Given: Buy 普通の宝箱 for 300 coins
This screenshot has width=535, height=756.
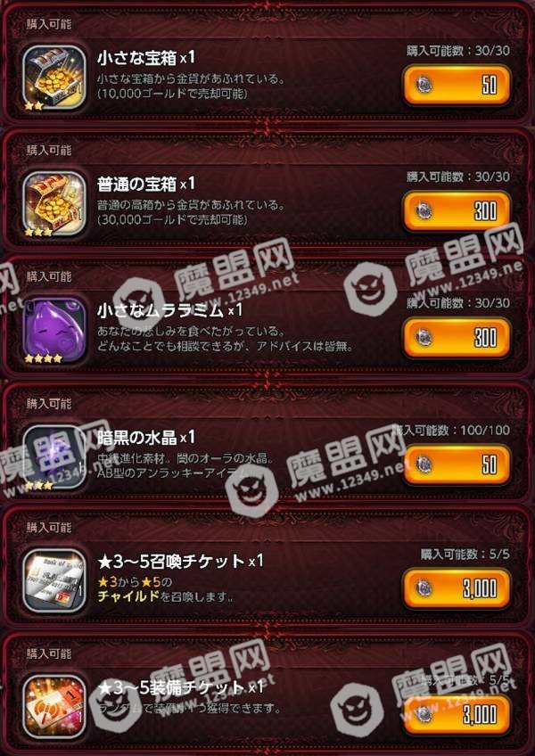Looking at the screenshot, I should (457, 211).
